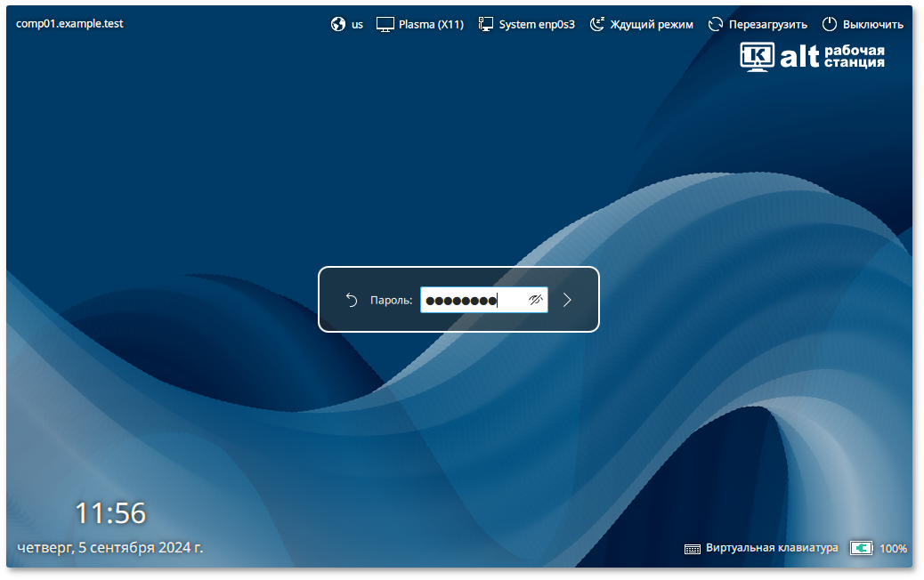The image size is (924, 580).
Task: Click the small keyboard icon
Action: (x=693, y=549)
